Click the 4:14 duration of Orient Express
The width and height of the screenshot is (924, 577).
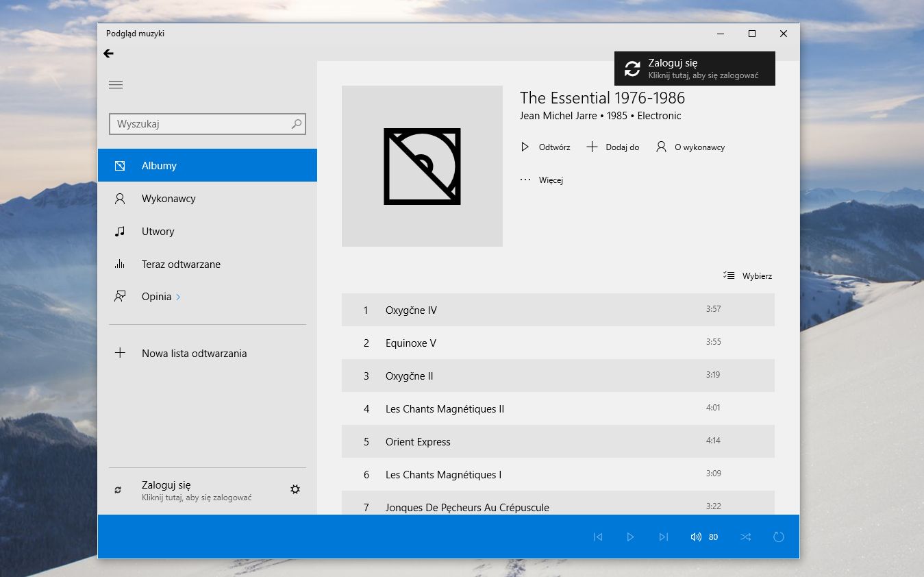pyautogui.click(x=714, y=441)
